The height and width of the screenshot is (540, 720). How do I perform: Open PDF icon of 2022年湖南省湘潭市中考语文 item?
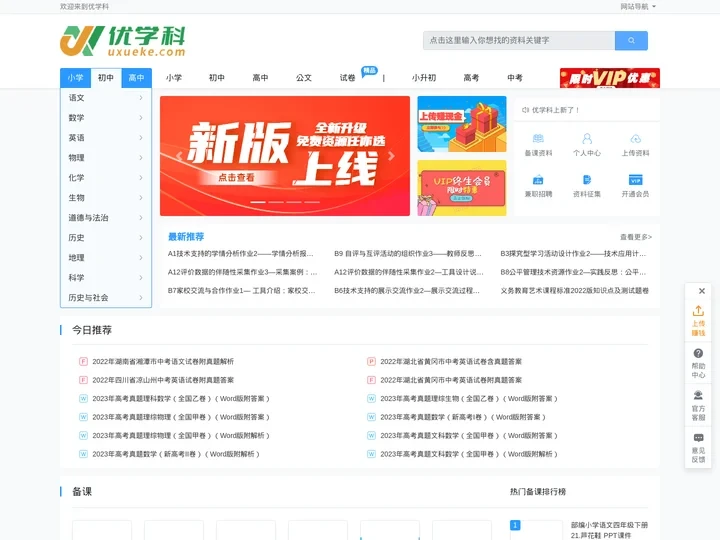pyautogui.click(x=83, y=361)
